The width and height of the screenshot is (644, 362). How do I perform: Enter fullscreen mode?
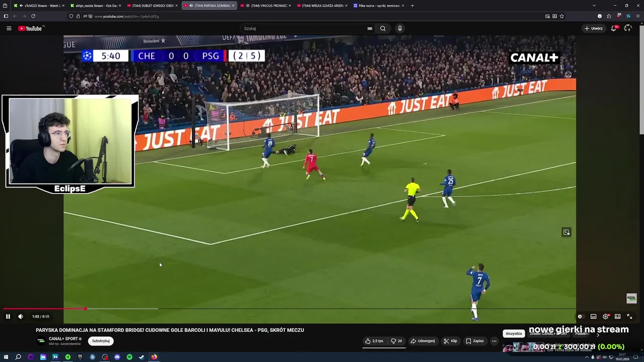tap(629, 316)
